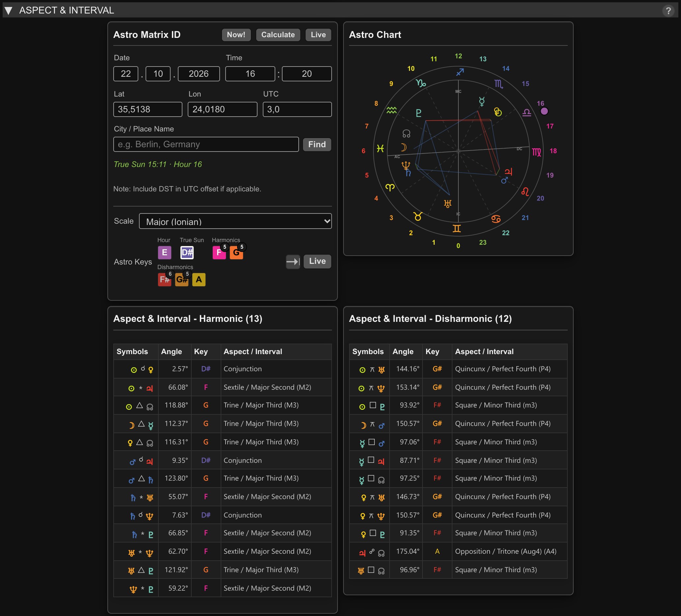This screenshot has width=681, height=616.
Task: Select the Hour key swatch E
Action: [165, 252]
